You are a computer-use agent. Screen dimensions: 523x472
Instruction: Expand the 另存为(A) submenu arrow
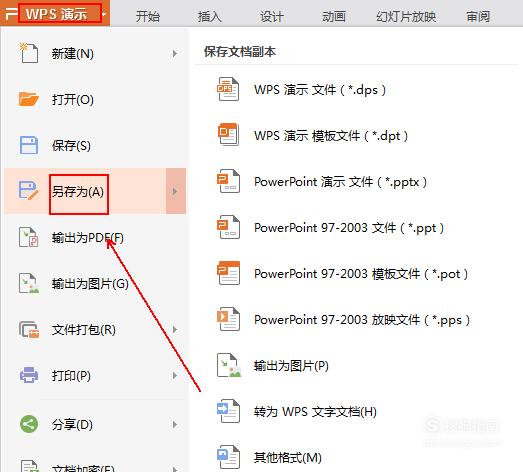pos(175,191)
